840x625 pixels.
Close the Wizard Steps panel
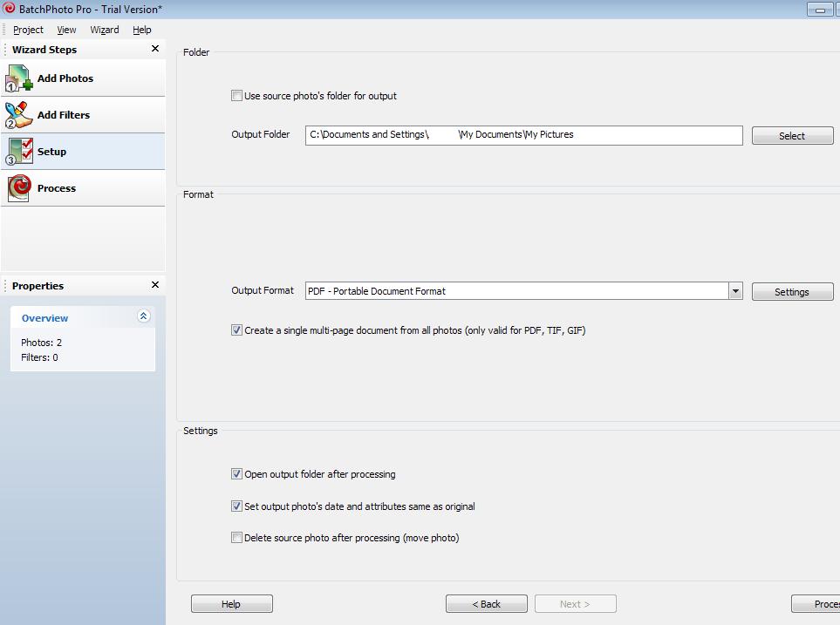(x=155, y=50)
